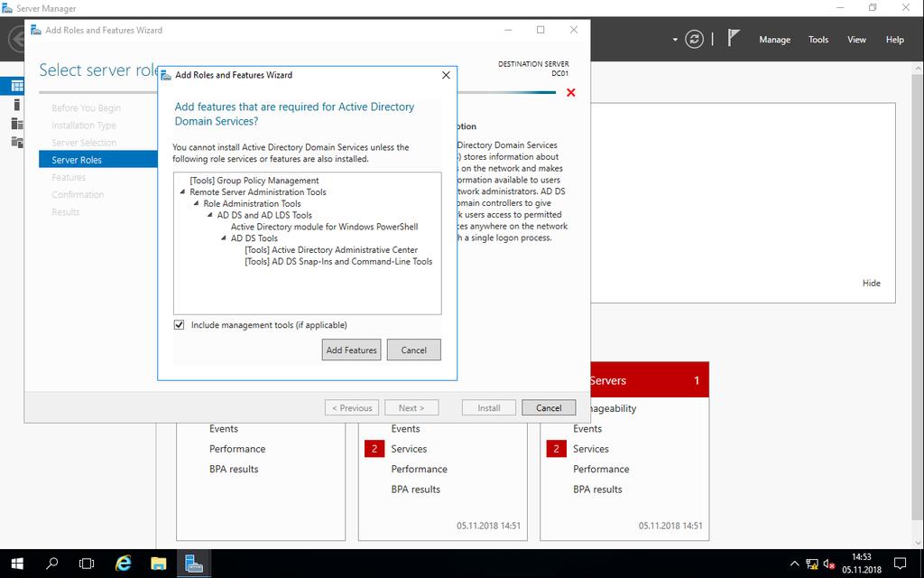Image resolution: width=924 pixels, height=578 pixels.
Task: Open File and Storage Services sidebar icon
Action: 17,142
